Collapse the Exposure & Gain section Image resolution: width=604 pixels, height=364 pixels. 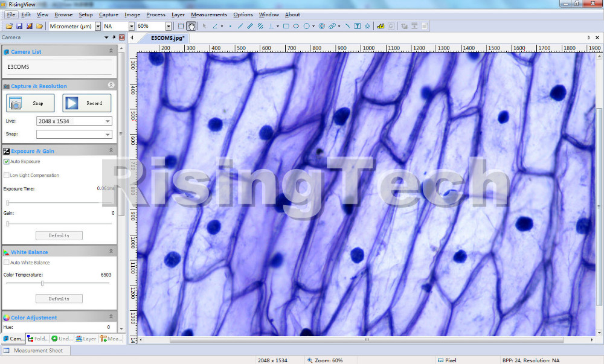pyautogui.click(x=111, y=150)
